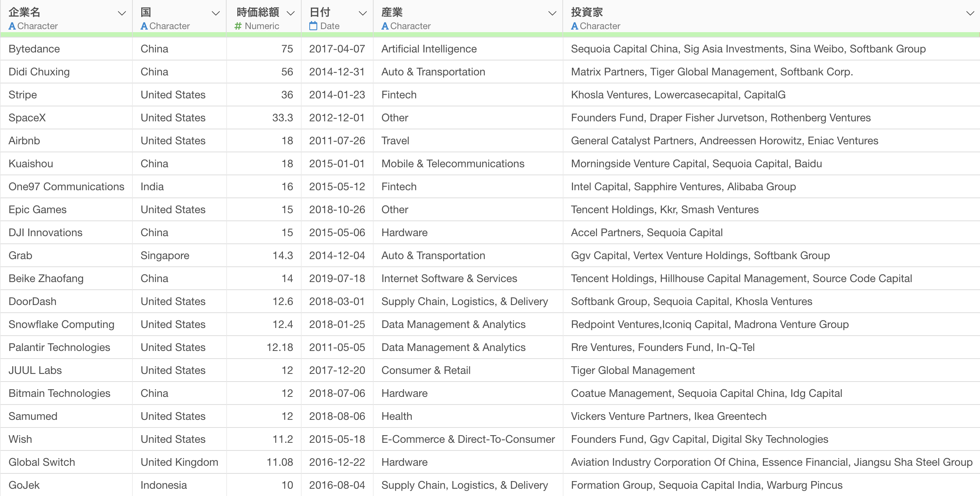
Task: Select the 時価総額 column header title
Action: point(258,12)
